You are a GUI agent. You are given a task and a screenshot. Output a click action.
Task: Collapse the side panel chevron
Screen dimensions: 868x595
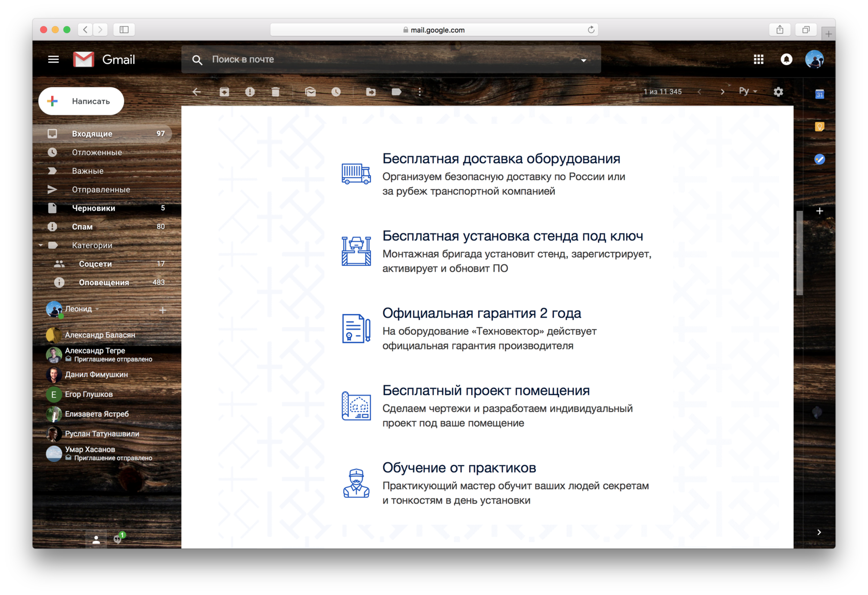point(819,532)
